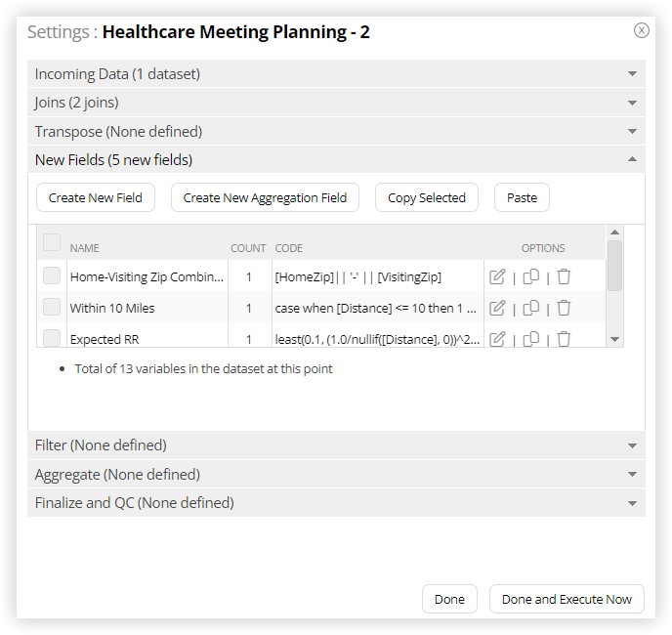Tick the select-all checkbox in header
The height and width of the screenshot is (635, 672).
52,242
